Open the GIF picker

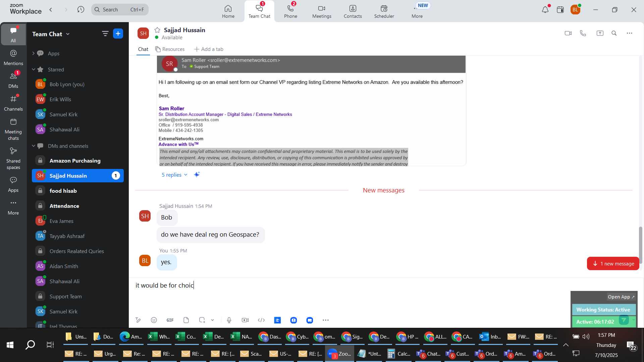tap(170, 320)
